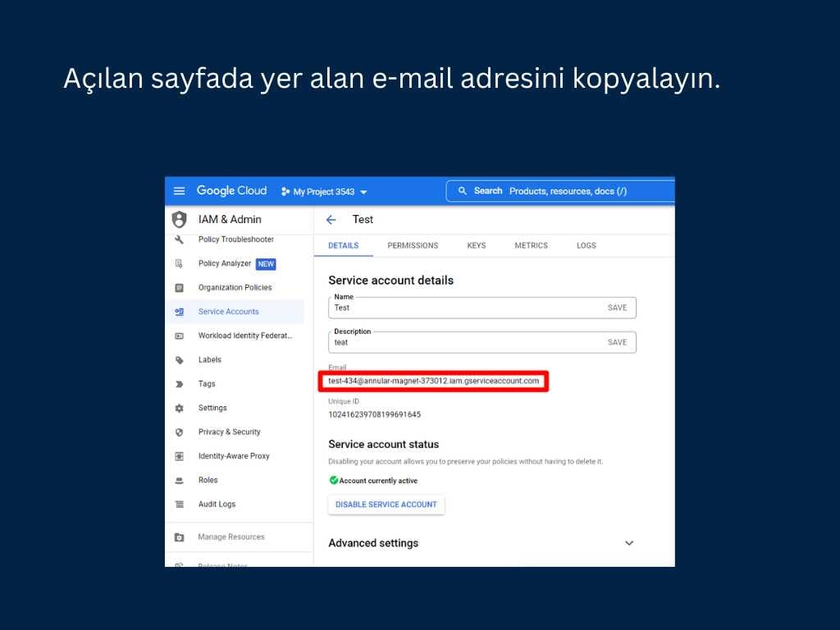Click the Manage Resources folder icon
This screenshot has width=840, height=630.
pos(180,537)
